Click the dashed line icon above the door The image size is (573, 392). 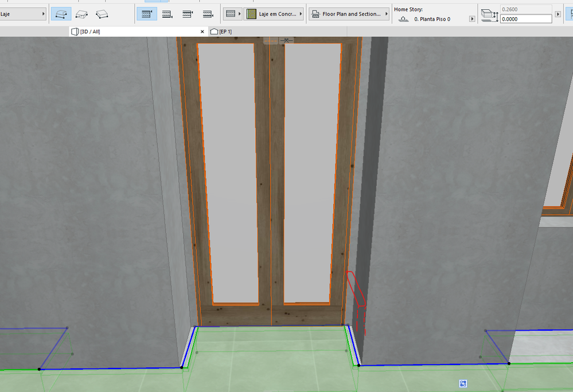click(x=271, y=41)
